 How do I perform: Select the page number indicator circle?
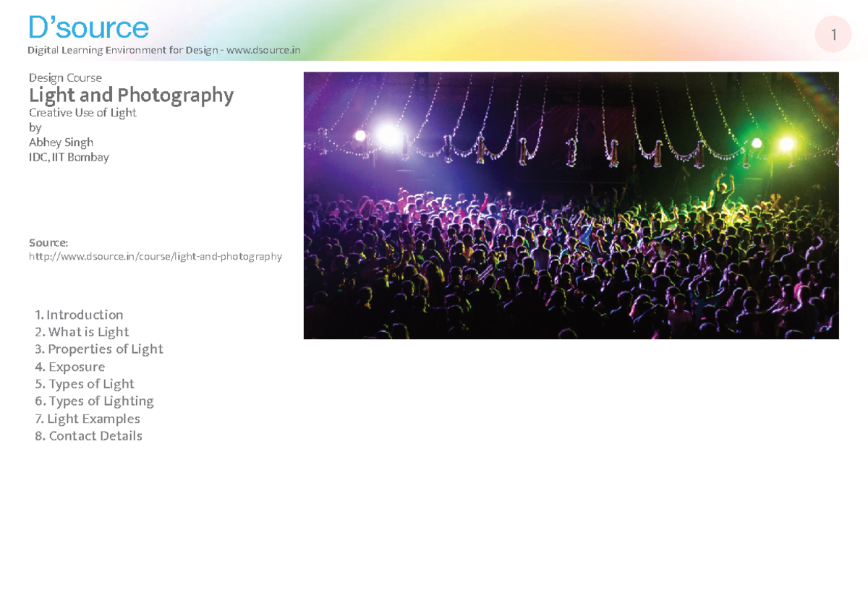(833, 34)
